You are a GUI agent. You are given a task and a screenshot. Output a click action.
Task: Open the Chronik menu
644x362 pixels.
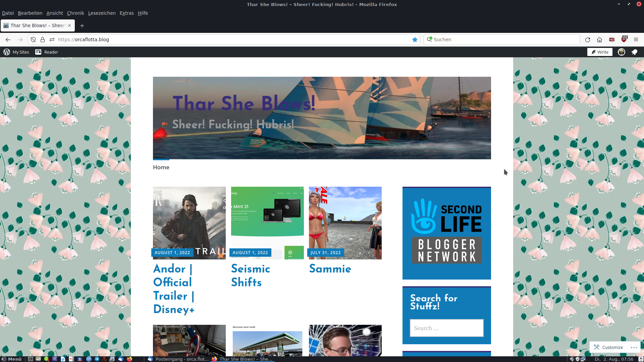coord(75,13)
